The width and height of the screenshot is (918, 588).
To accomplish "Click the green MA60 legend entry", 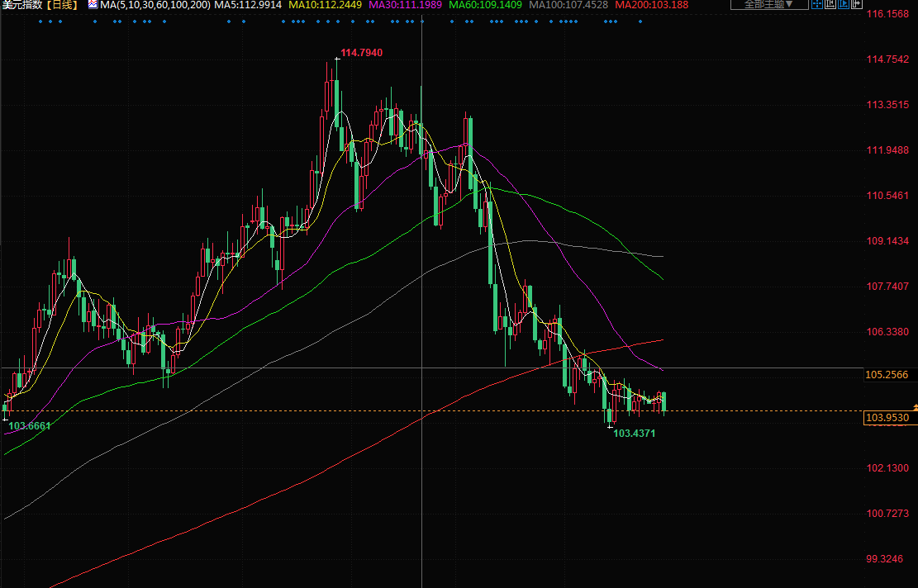I will [x=486, y=5].
